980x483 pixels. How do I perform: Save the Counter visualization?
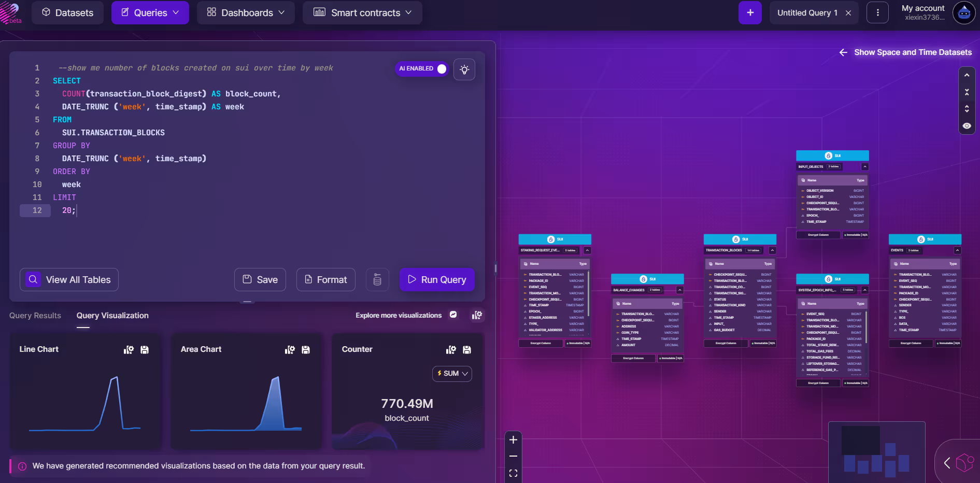click(x=467, y=350)
